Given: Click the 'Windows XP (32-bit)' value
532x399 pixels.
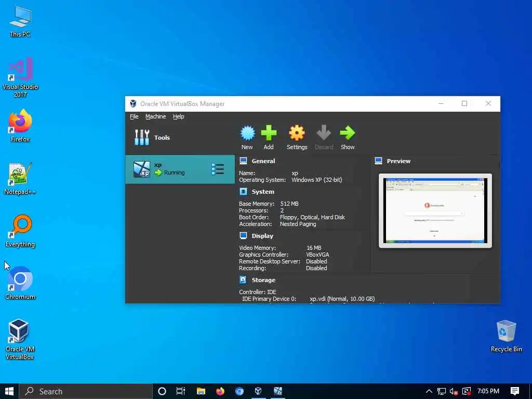Looking at the screenshot, I should tap(317, 180).
